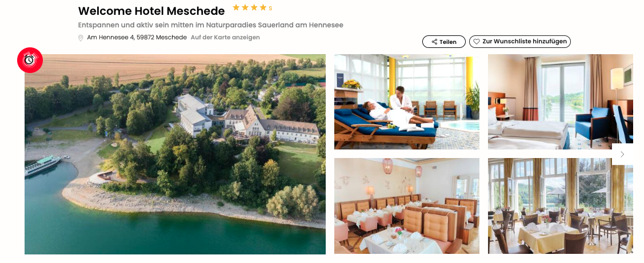Click the location pin icon beside address
This screenshot has height=263, width=644.
[81, 38]
